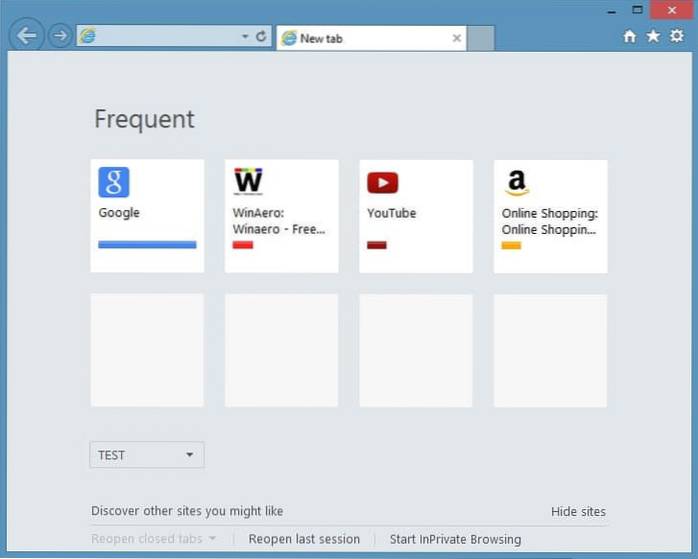Image resolution: width=698 pixels, height=559 pixels.
Task: Click the WinAero W logo icon
Action: (248, 182)
